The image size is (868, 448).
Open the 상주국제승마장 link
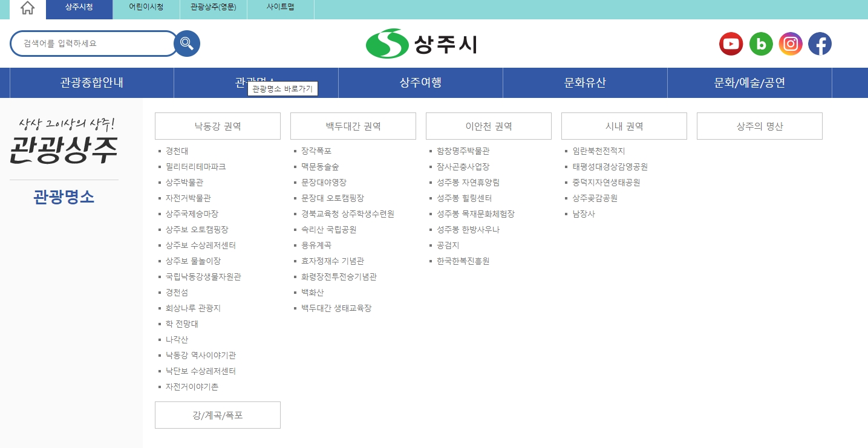click(x=192, y=214)
